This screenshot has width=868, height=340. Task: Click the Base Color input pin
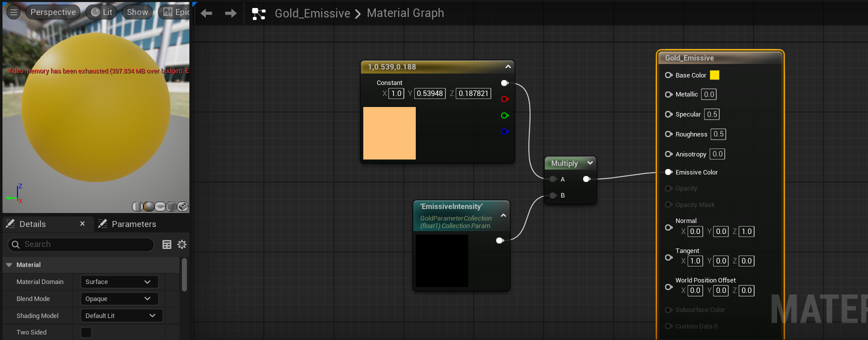(x=669, y=75)
